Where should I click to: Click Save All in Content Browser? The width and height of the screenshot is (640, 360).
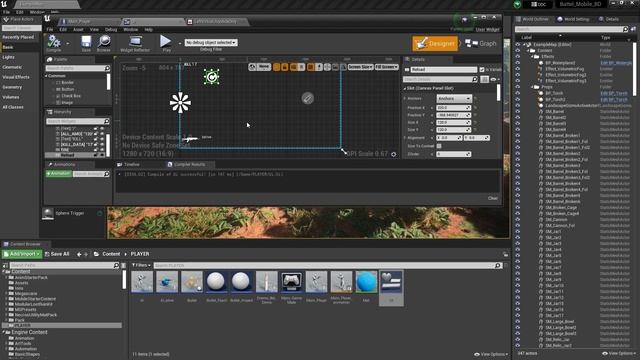(x=57, y=254)
